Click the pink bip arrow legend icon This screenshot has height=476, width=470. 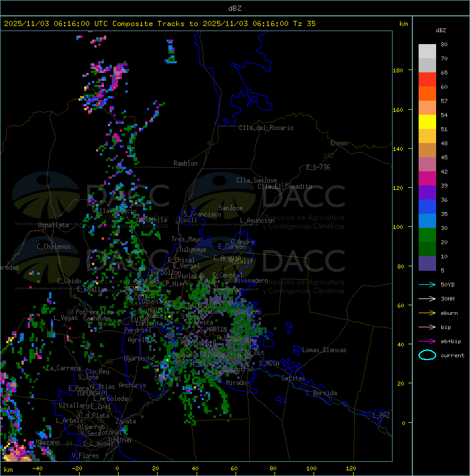tap(427, 327)
